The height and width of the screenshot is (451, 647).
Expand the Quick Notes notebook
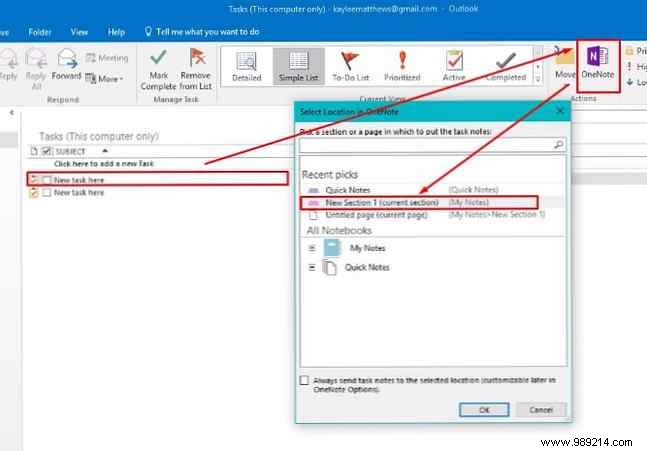pyautogui.click(x=312, y=268)
